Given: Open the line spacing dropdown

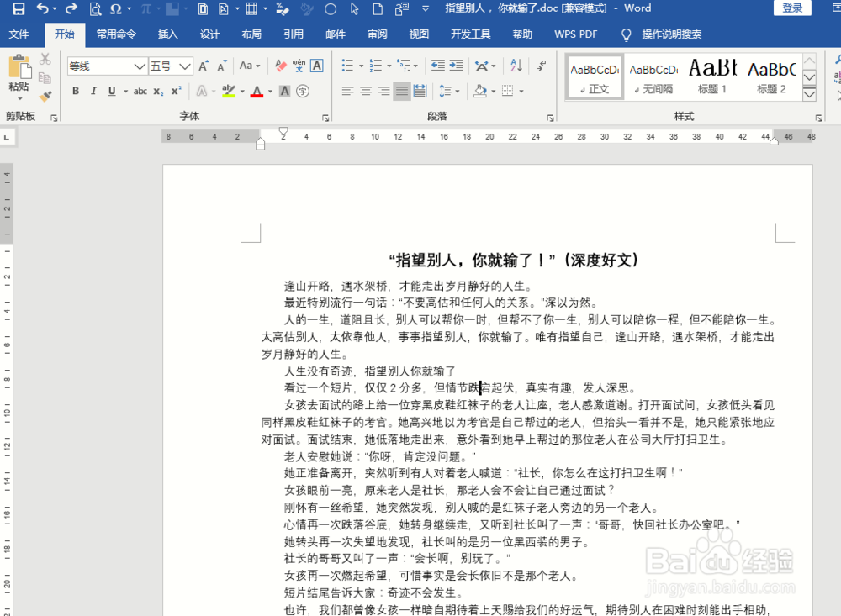Looking at the screenshot, I should (451, 92).
